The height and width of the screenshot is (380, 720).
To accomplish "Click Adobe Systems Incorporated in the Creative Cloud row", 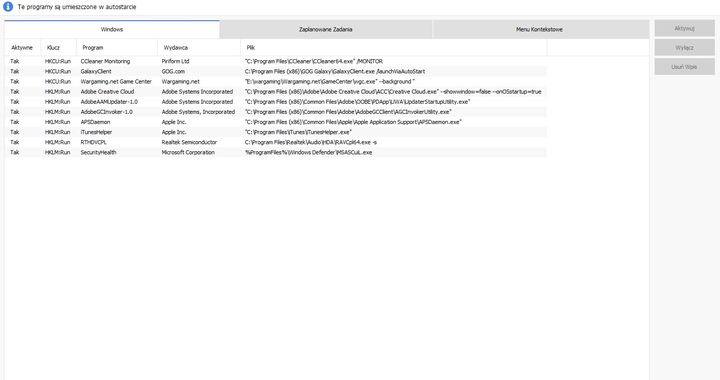I will point(197,92).
